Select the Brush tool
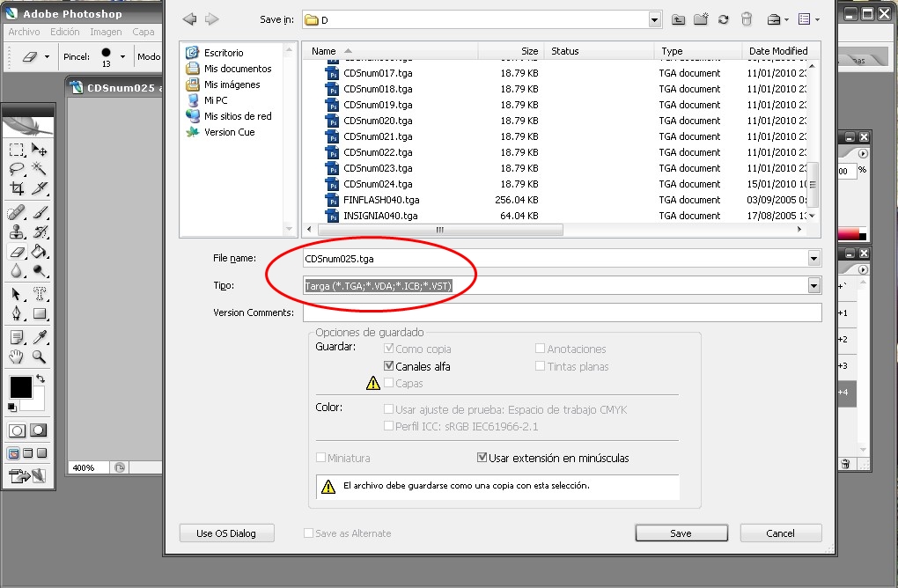Image resolution: width=898 pixels, height=588 pixels. (39, 212)
